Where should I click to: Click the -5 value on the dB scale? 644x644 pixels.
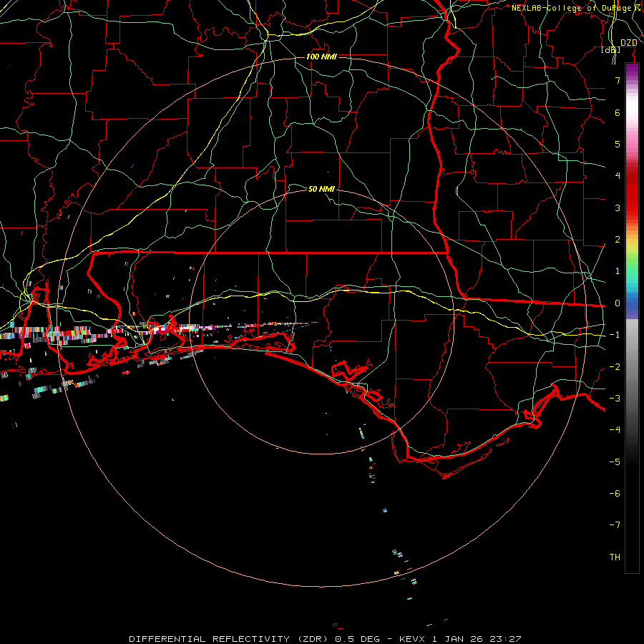click(615, 462)
